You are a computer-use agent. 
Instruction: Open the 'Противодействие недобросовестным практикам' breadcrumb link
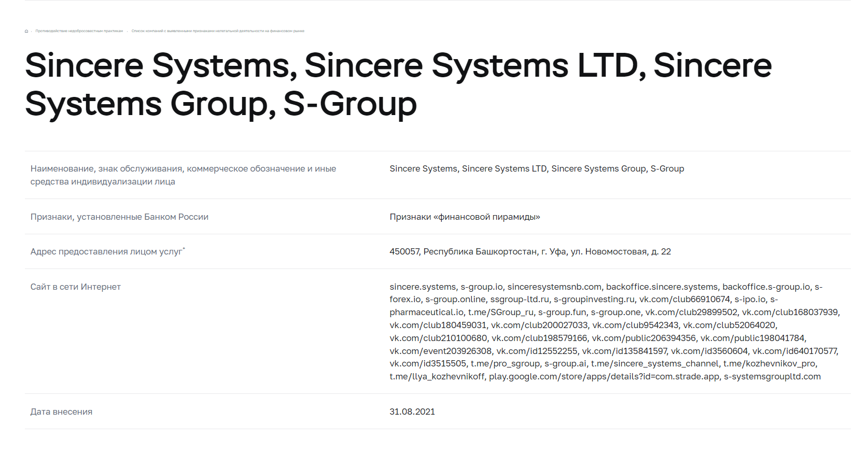[x=79, y=31]
